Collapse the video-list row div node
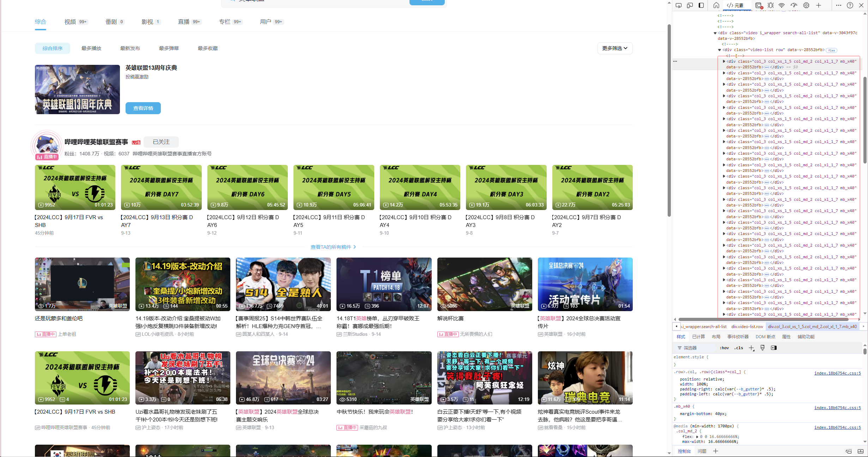 [x=720, y=50]
